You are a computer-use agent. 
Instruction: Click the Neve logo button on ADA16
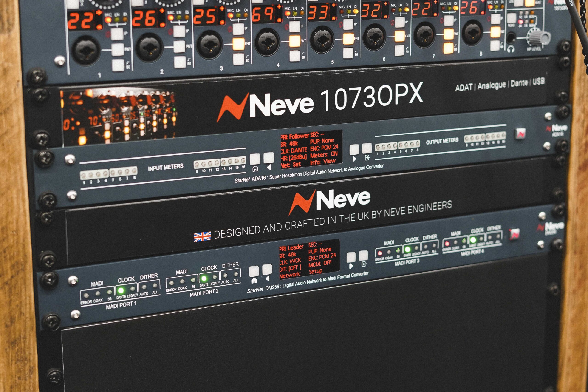point(520,133)
